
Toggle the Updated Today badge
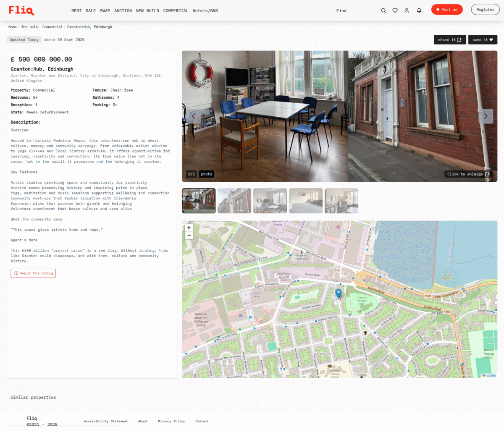24,39
